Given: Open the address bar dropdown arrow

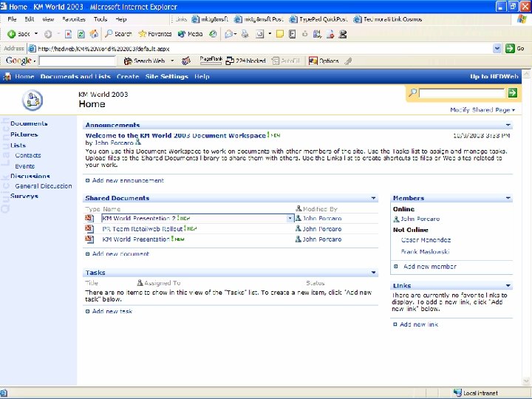Looking at the screenshot, I should click(x=497, y=49).
